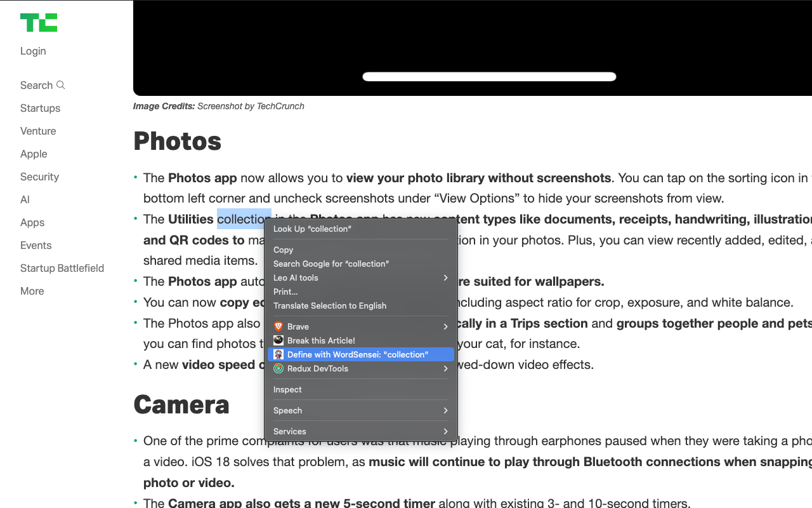Expand the Leo AI tools submenu arrow

tap(446, 277)
